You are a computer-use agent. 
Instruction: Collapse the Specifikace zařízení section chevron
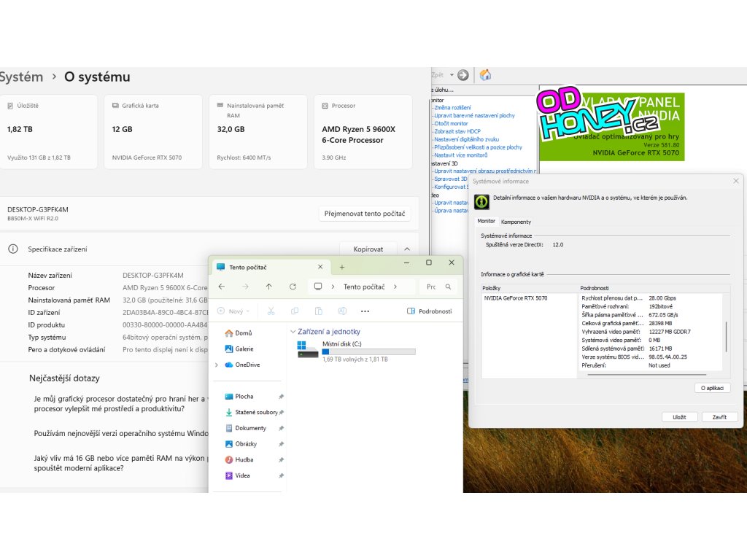point(407,249)
